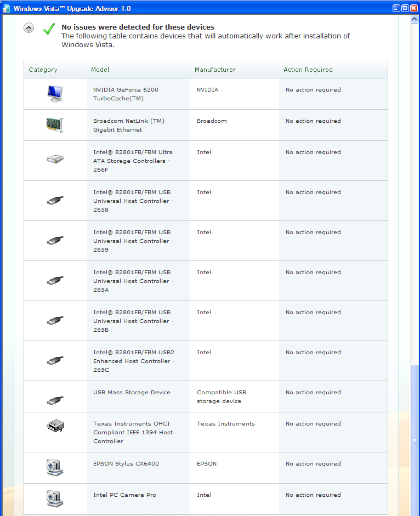Click the green checkmark status icon
Screen dimensions: 420x516
tap(49, 29)
